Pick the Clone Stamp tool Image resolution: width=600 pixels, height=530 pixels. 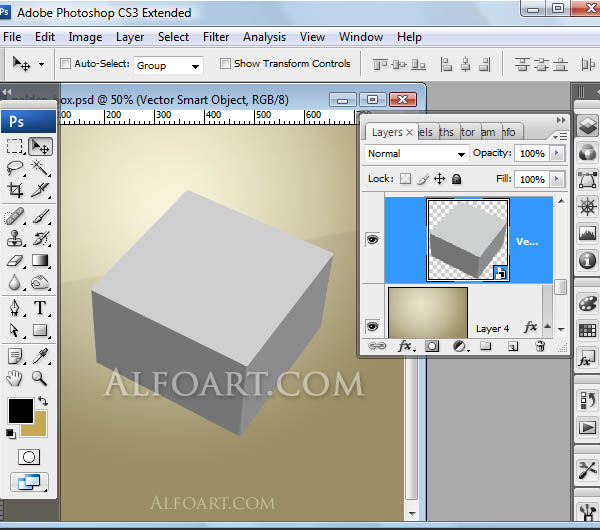(15, 238)
